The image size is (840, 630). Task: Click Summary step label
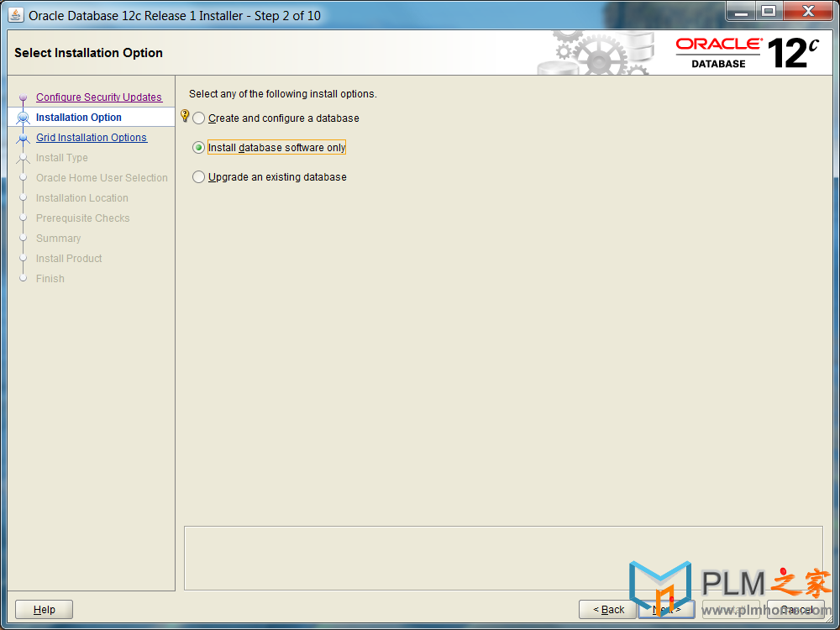pos(59,238)
